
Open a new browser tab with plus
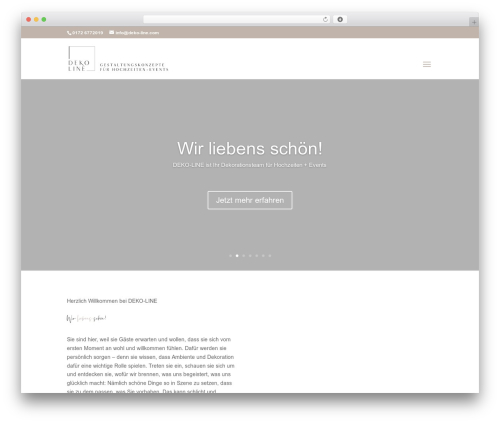pos(474,22)
